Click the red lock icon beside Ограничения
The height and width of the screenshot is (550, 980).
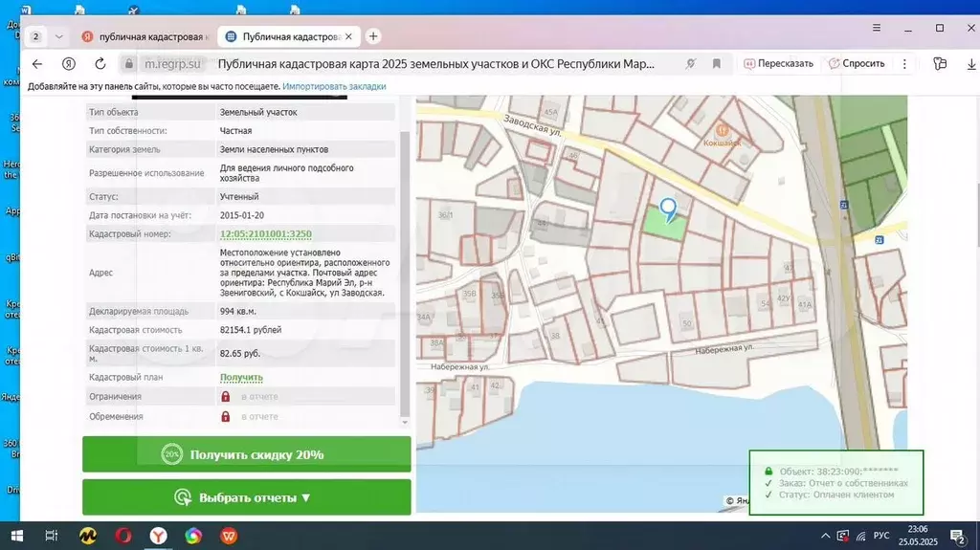(x=226, y=396)
